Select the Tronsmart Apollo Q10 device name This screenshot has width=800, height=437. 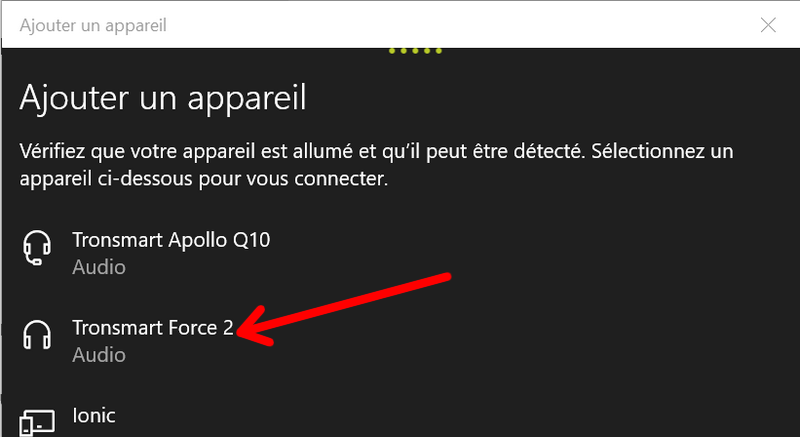point(171,240)
